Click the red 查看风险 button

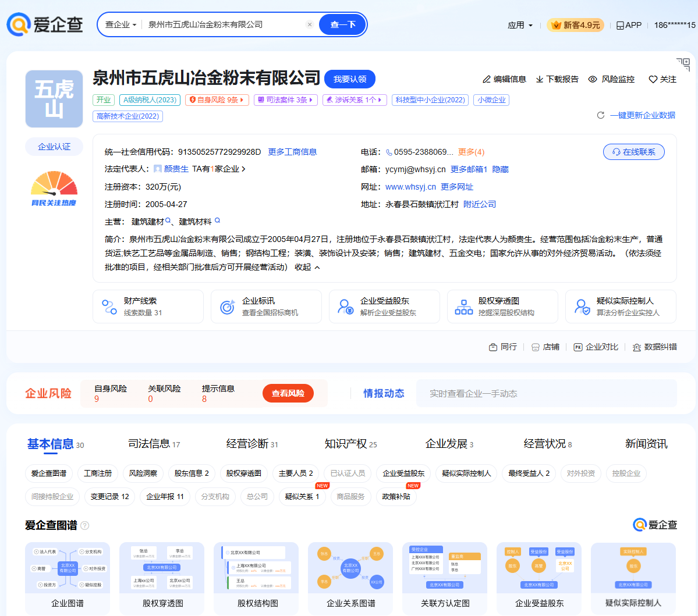click(x=288, y=393)
